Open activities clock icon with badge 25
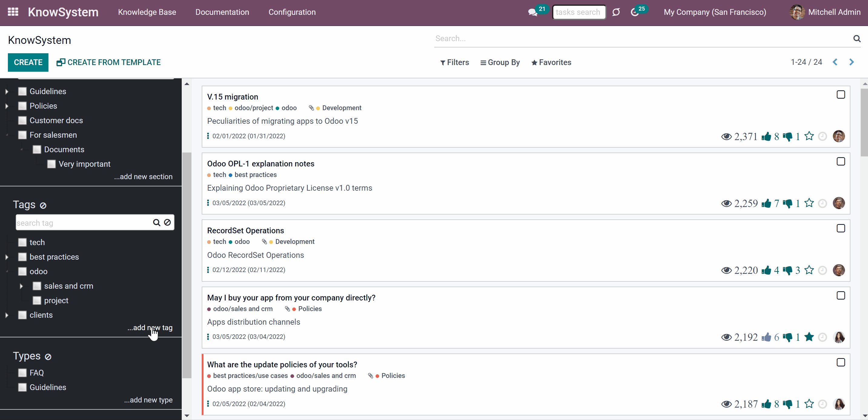The height and width of the screenshot is (420, 868). pyautogui.click(x=634, y=12)
